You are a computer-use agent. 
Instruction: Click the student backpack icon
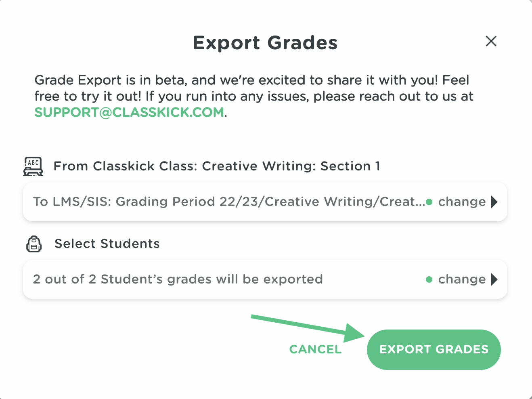[34, 244]
